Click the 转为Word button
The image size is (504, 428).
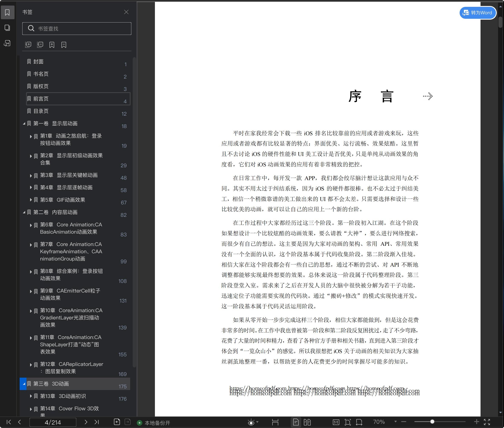[x=478, y=13]
